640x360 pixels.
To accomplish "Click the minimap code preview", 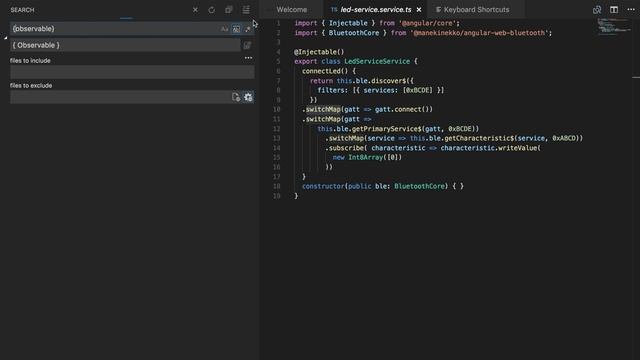I will 614,27.
